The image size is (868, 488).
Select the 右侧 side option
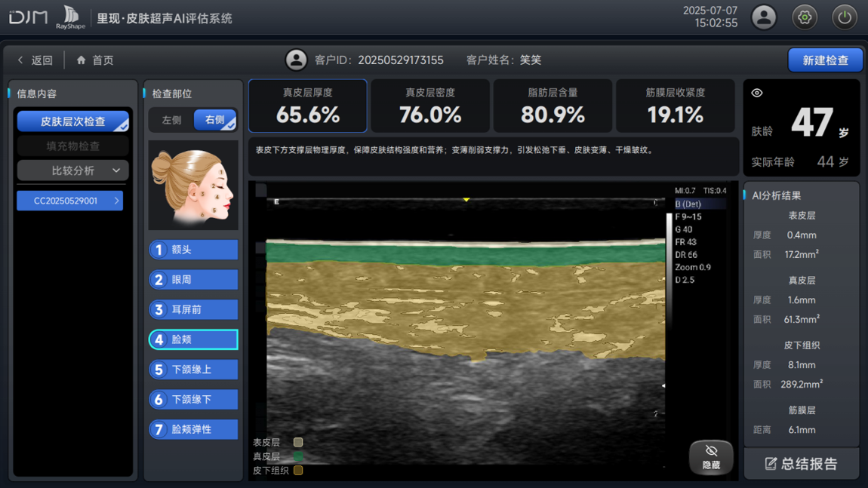click(x=215, y=120)
